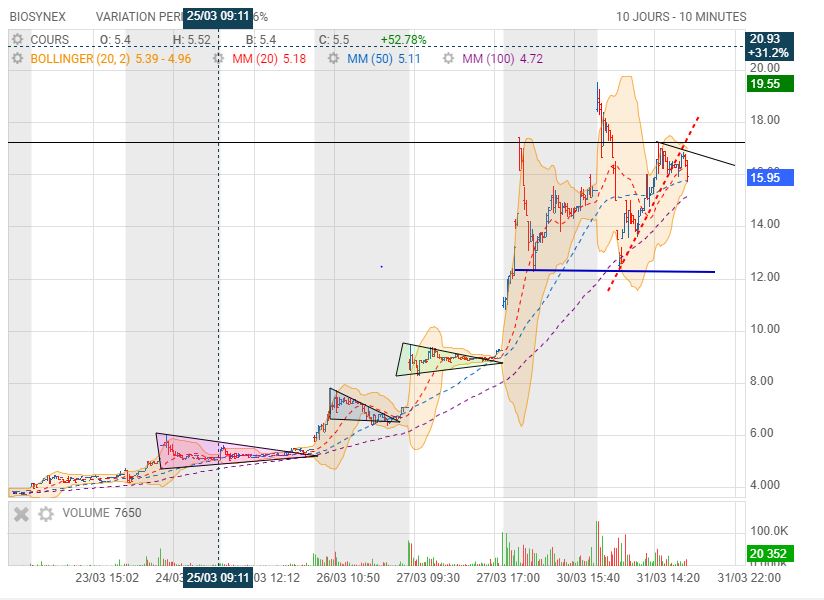Click the 20 352 volume value tag
Image resolution: width=824 pixels, height=600 pixels.
pyautogui.click(x=770, y=553)
